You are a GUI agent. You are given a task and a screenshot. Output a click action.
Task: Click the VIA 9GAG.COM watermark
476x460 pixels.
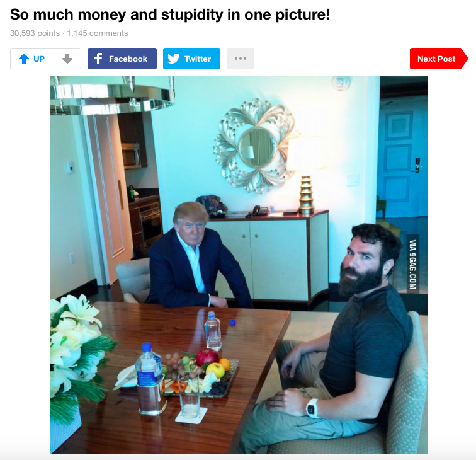tap(412, 264)
